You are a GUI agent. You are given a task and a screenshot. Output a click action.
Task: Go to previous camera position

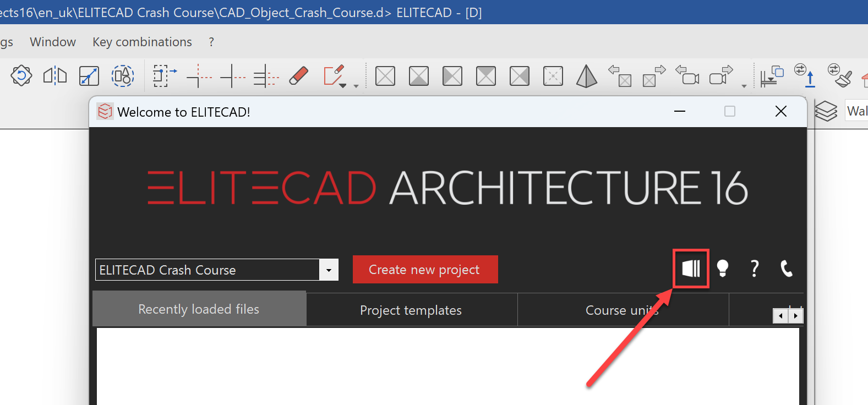tap(687, 75)
